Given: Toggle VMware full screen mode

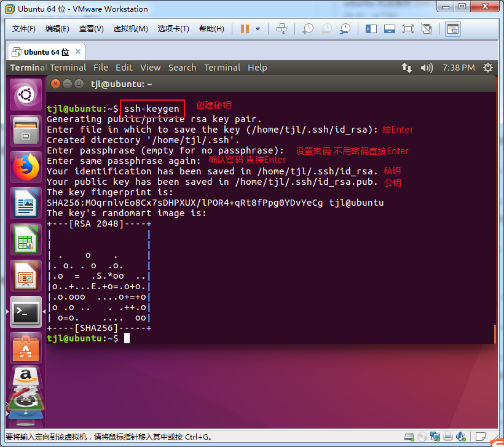Looking at the screenshot, I should tap(408, 29).
